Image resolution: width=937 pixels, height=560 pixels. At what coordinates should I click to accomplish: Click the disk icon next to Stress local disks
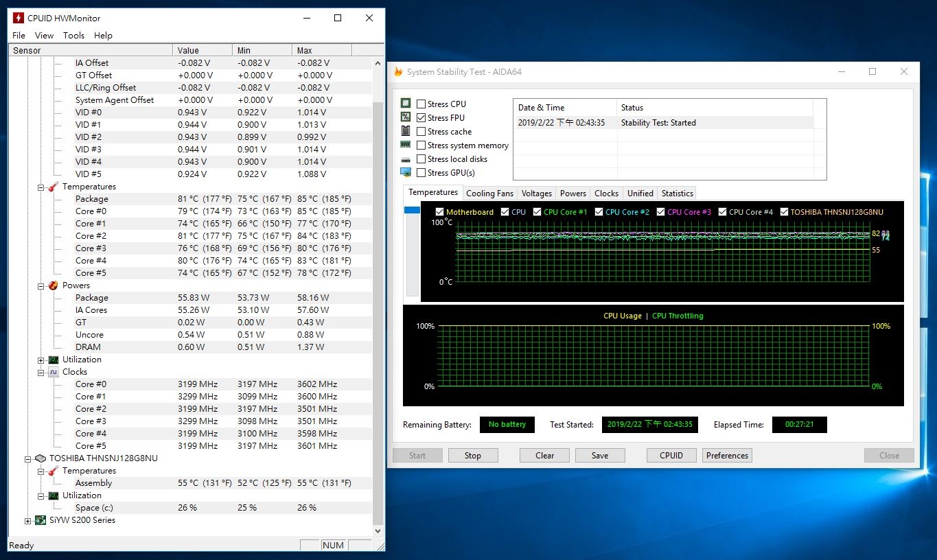406,159
